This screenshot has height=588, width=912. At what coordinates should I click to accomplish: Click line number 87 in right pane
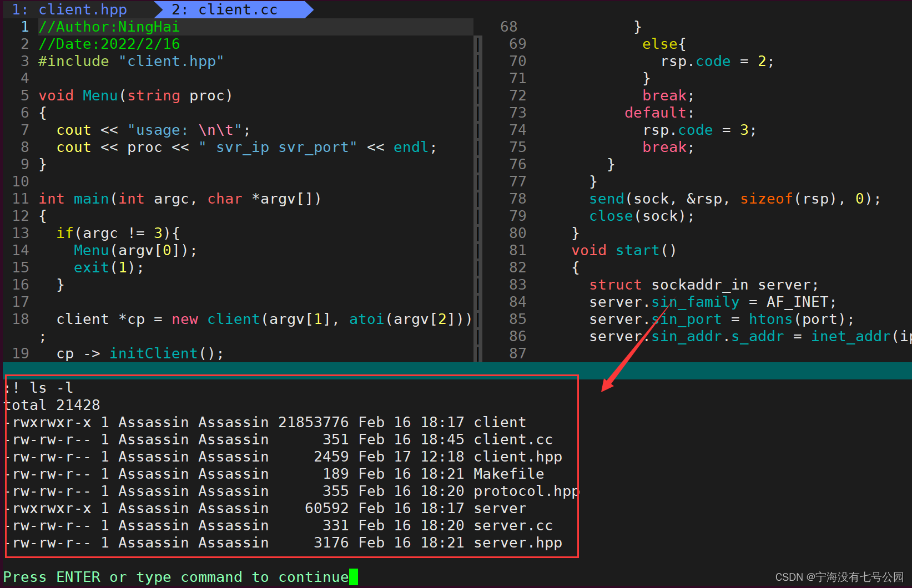(517, 353)
